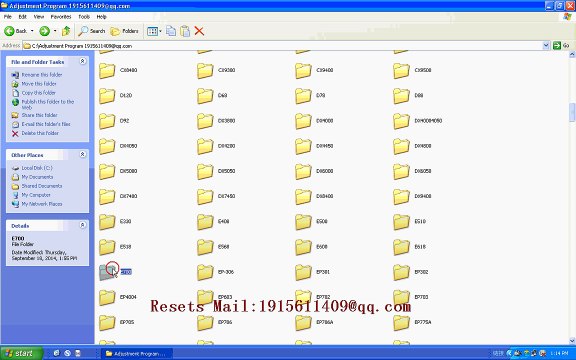Go back with the Back toolbar button
The image size is (576, 360).
coord(15,31)
